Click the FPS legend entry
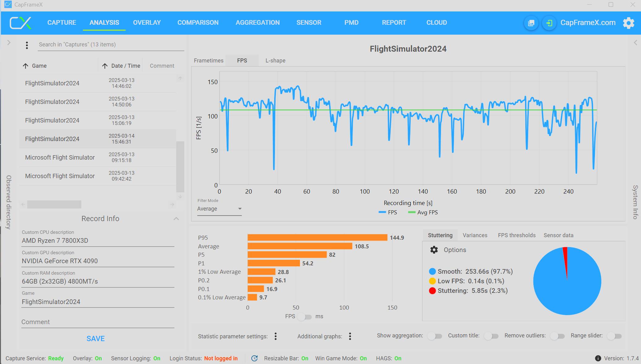Image resolution: width=641 pixels, height=364 pixels. tap(388, 212)
